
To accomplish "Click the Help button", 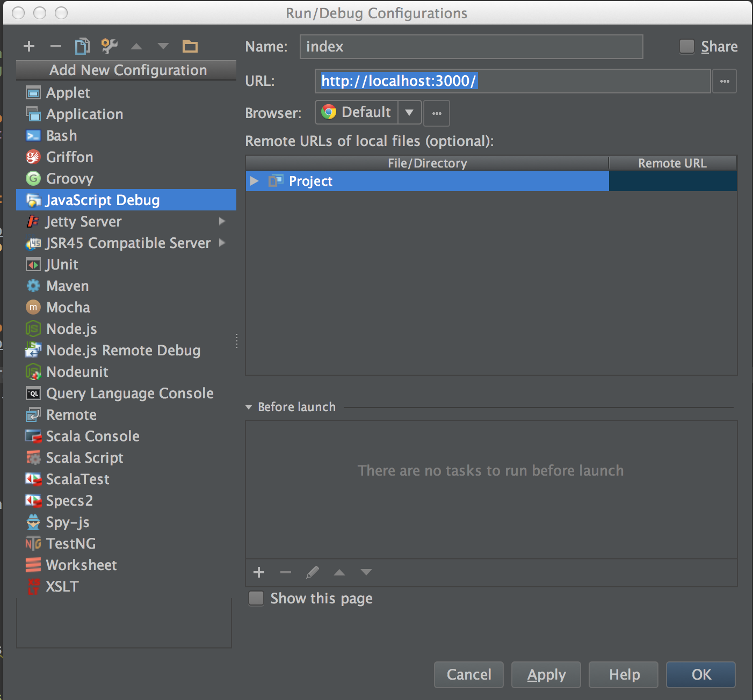I will pos(624,675).
